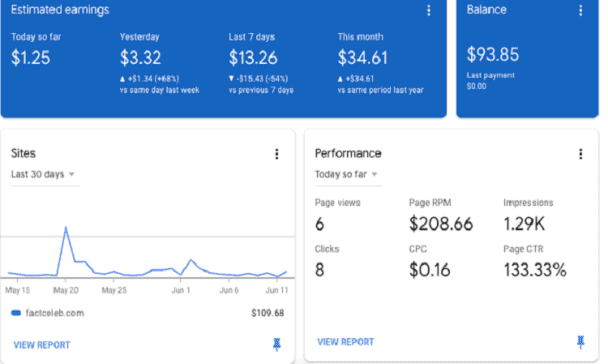Screen dimensions: 608x364
Task: Click the Last 7 days $13.26 amount
Action: tap(253, 58)
